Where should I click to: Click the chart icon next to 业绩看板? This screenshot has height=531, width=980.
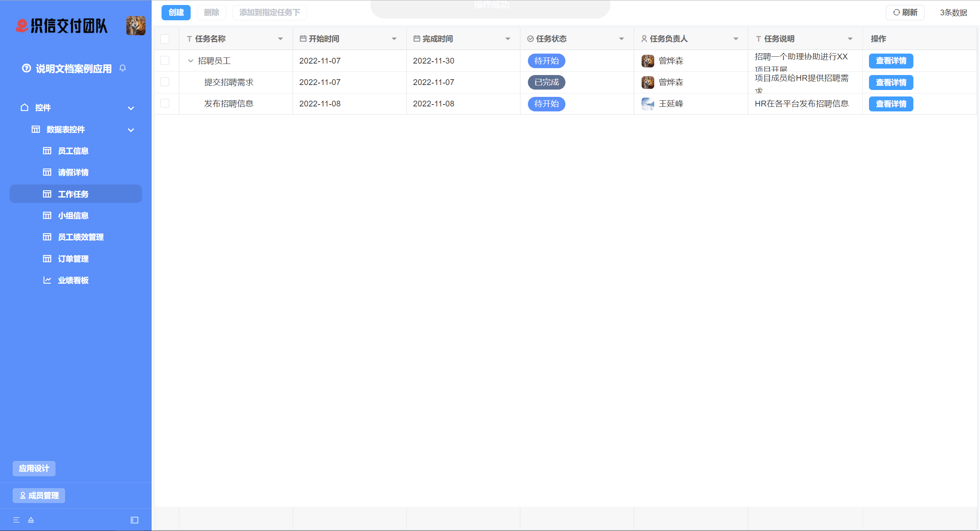pos(47,280)
